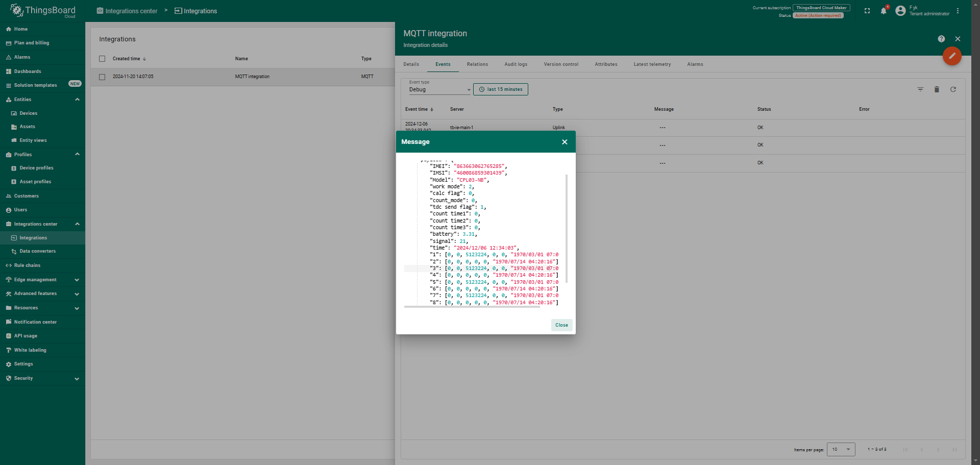Open events filter icon
The image size is (980, 465).
click(x=920, y=89)
